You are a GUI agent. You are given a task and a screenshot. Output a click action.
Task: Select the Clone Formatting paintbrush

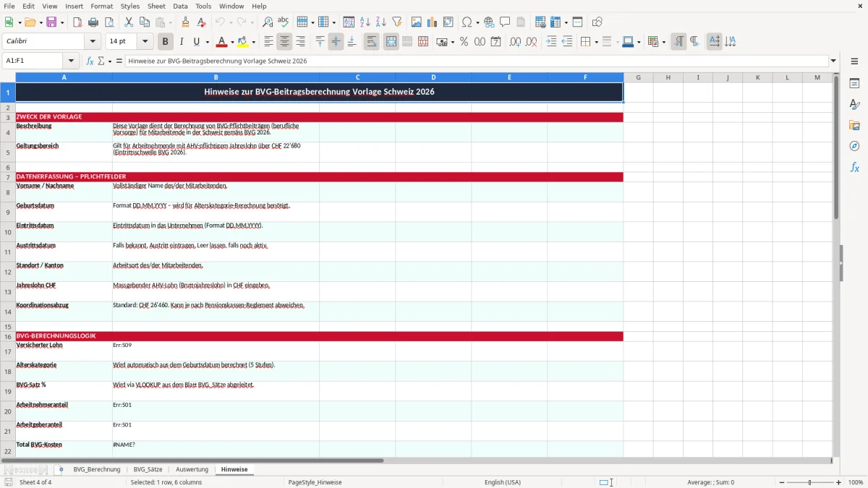185,22
